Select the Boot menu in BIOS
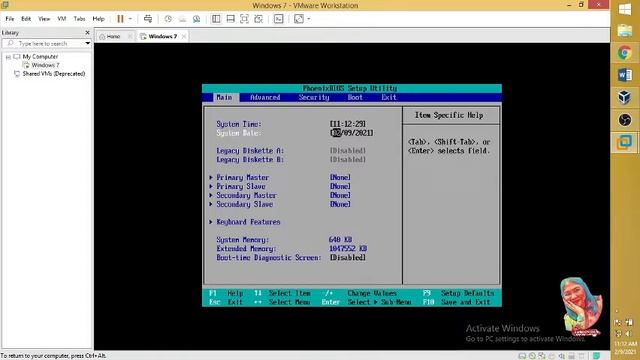640x360 pixels. pyautogui.click(x=355, y=98)
